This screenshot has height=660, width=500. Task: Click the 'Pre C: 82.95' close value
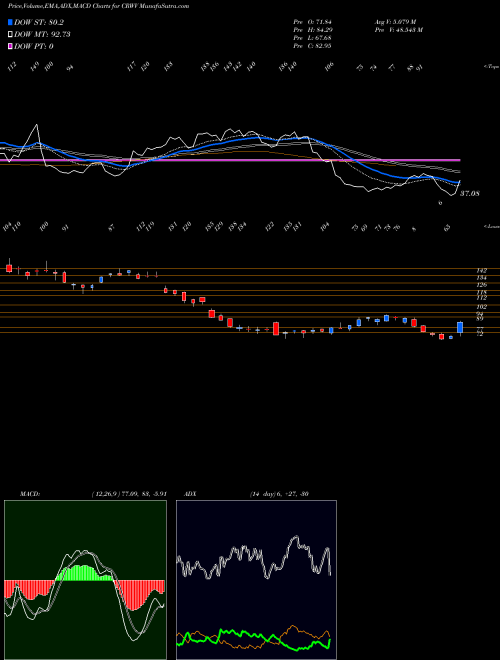click(312, 46)
